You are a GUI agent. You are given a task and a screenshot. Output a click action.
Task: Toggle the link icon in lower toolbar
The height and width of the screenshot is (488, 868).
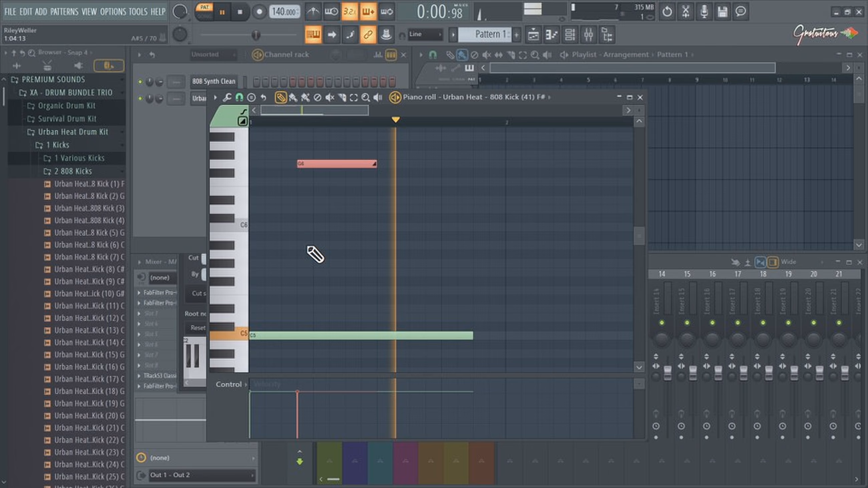point(368,35)
